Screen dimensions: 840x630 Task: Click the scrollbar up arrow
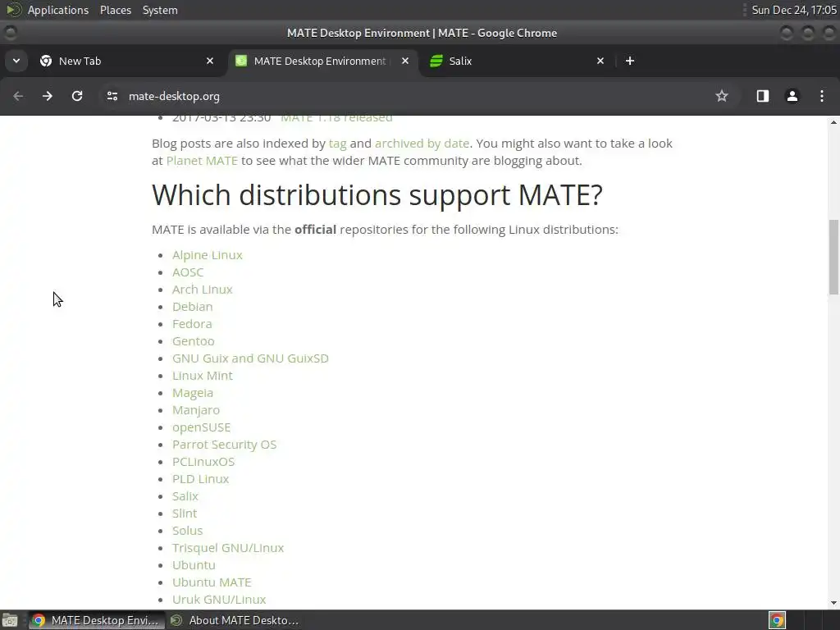point(833,122)
